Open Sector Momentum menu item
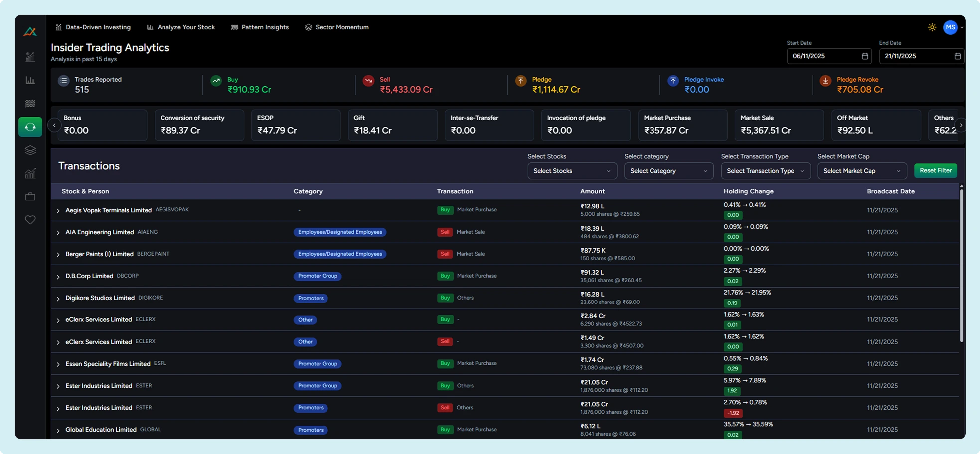The image size is (980, 454). click(336, 27)
